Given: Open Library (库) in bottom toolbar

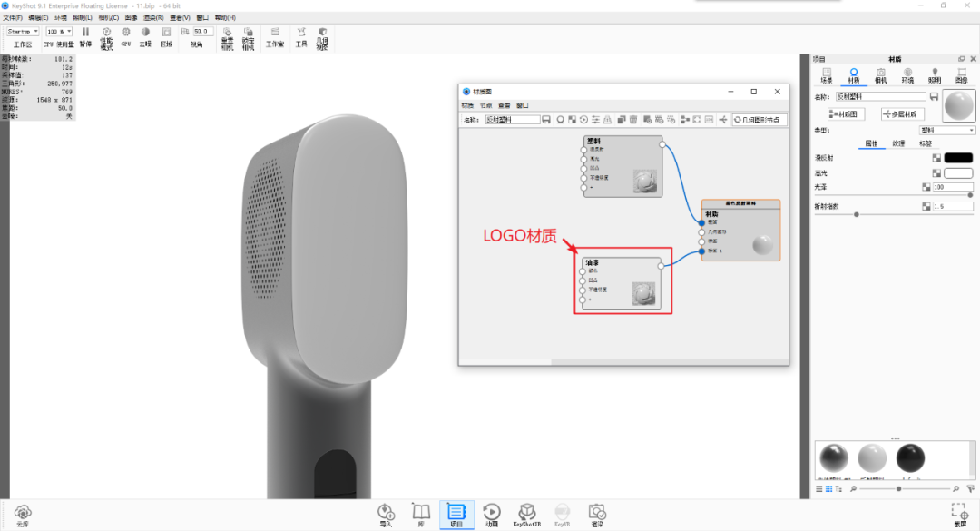Looking at the screenshot, I should 421,516.
